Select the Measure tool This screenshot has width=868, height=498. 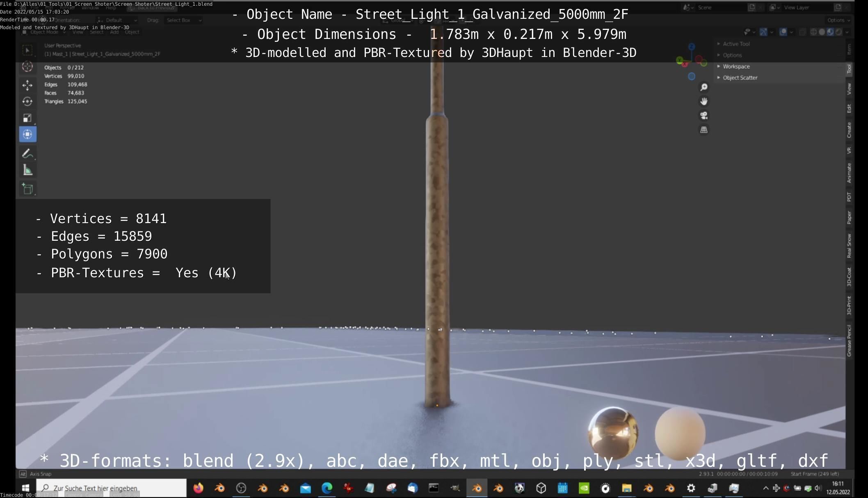click(x=27, y=170)
